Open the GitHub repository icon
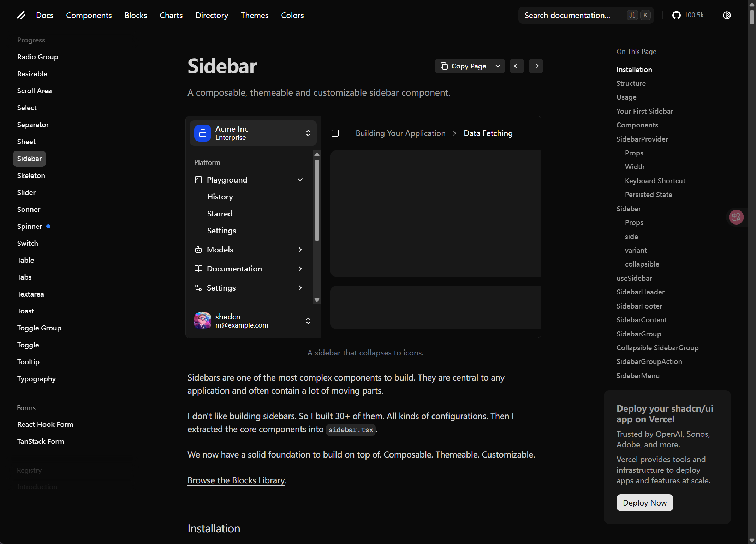Image resolution: width=756 pixels, height=544 pixels. click(676, 15)
